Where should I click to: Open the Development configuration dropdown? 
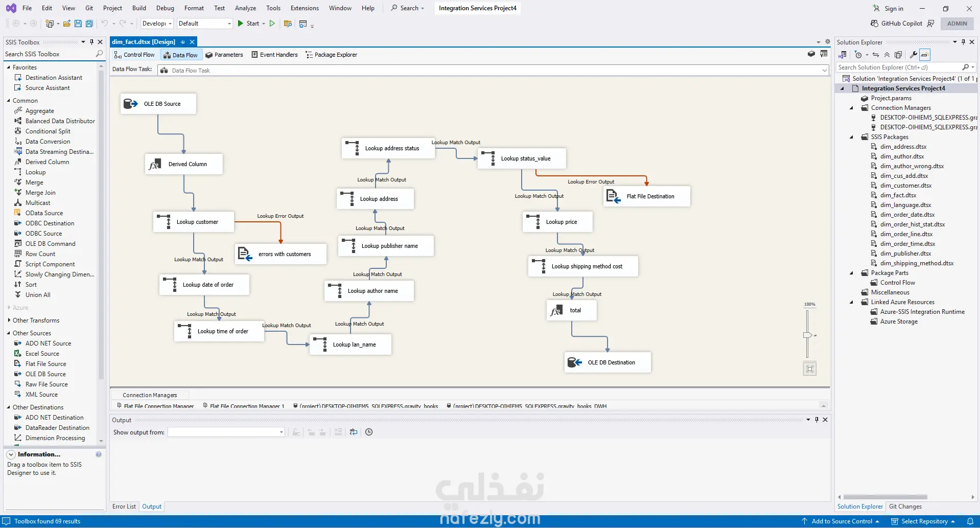(157, 24)
